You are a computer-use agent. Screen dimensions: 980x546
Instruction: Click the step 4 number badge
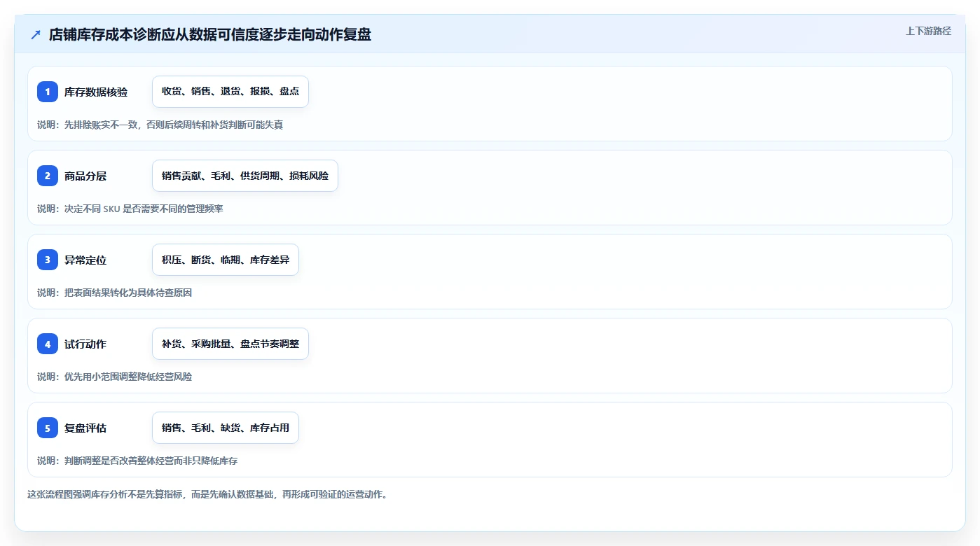[x=48, y=344]
